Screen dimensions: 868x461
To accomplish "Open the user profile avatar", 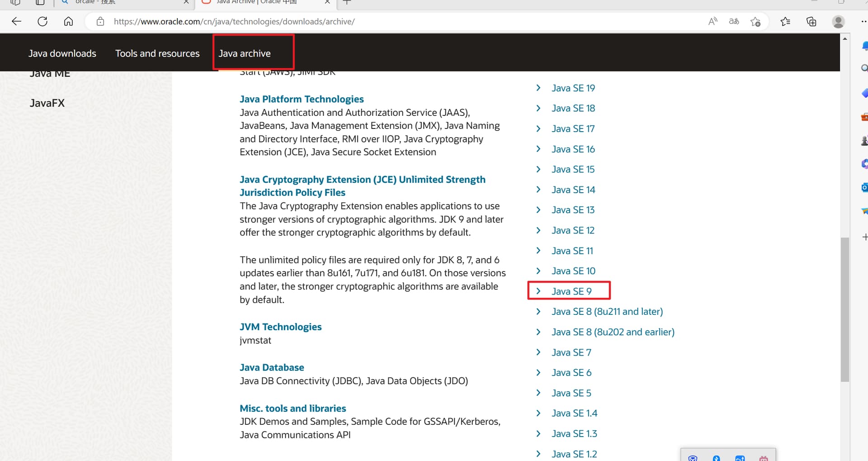I will (838, 21).
